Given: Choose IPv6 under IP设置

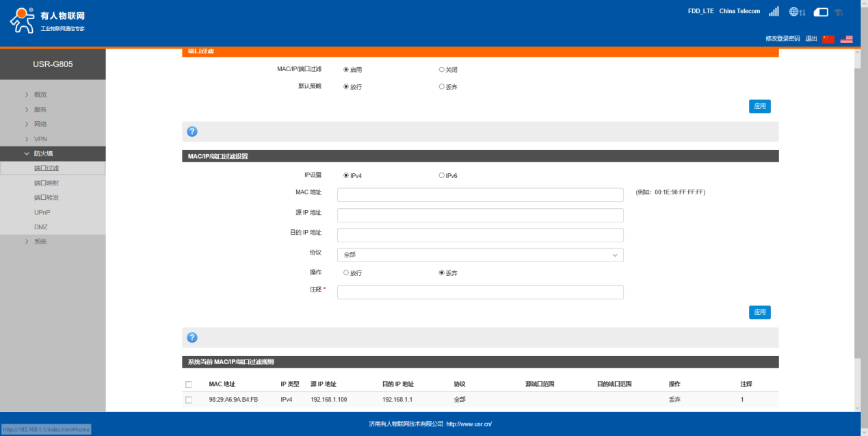Looking at the screenshot, I should point(442,175).
